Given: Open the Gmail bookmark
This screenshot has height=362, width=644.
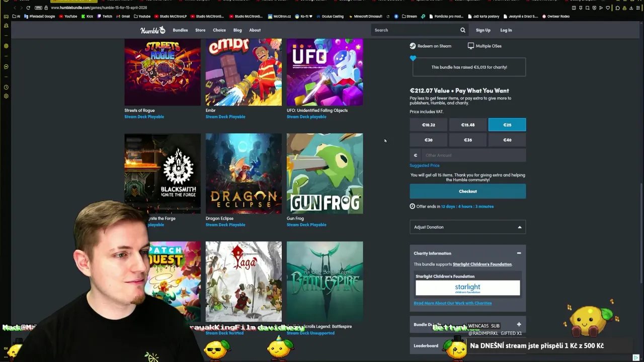Looking at the screenshot, I should pyautogui.click(x=123, y=16).
